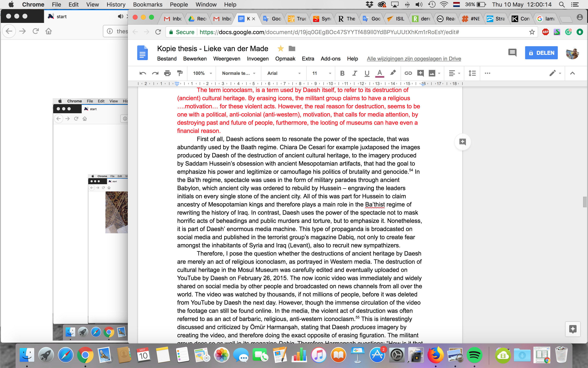Screen dimensions: 588x368
Task: Add margin comment using floating plus button
Action: [462, 142]
